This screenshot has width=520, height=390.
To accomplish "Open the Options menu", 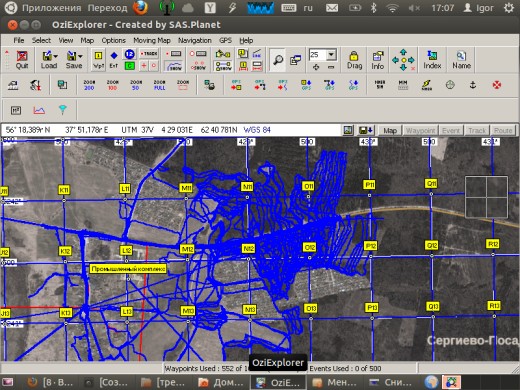I will tap(114, 40).
